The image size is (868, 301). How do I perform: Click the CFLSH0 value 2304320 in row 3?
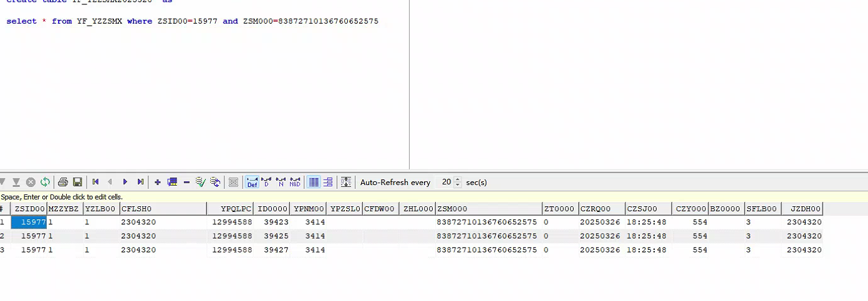[138, 250]
